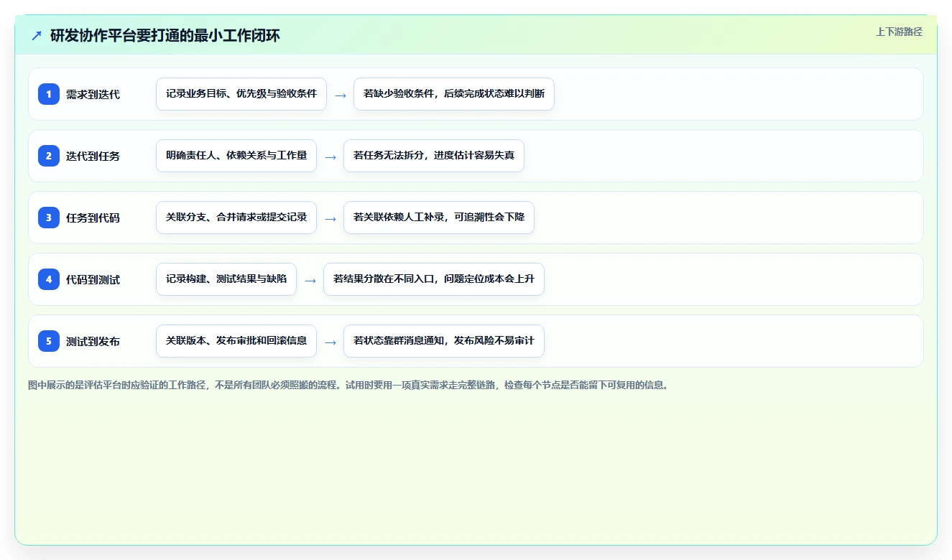Select the 迭代到任务 step label

coord(93,156)
